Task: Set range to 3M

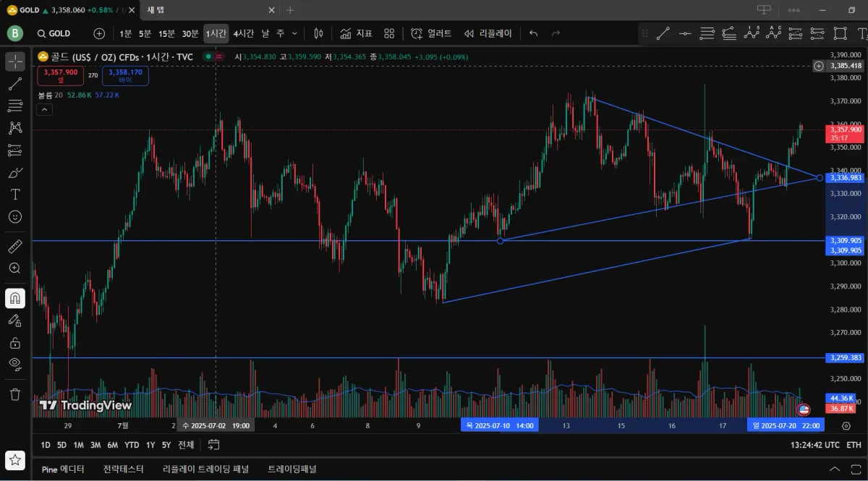Action: [95, 445]
